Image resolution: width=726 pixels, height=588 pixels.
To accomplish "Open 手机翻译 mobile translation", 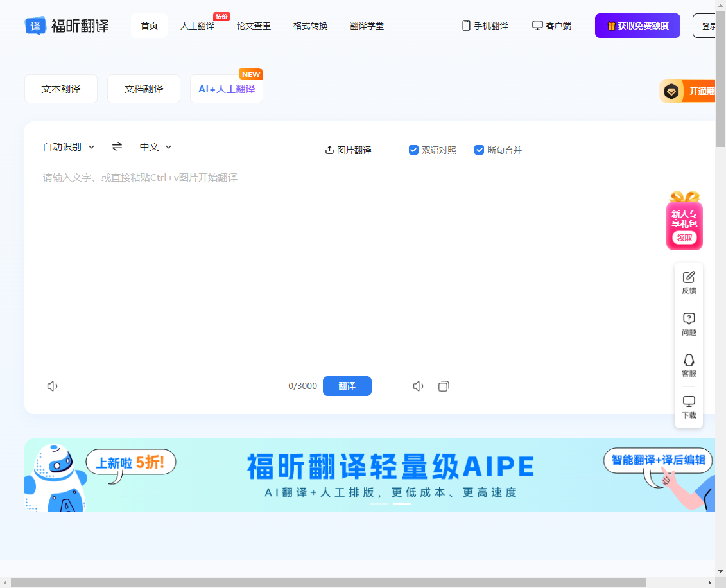I will 485,26.
